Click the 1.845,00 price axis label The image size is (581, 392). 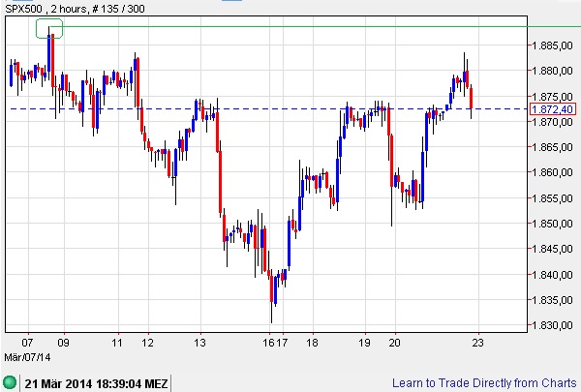click(552, 249)
